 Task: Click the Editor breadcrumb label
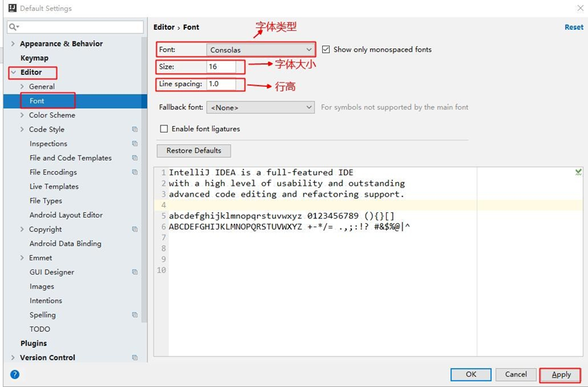pos(164,27)
